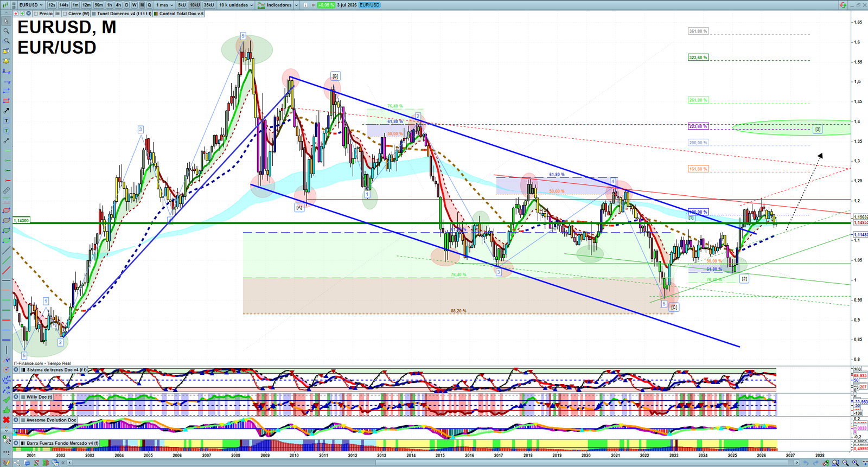Image resolution: width=868 pixels, height=467 pixels.
Task: Switch to 12s timeframe
Action: 52,5
